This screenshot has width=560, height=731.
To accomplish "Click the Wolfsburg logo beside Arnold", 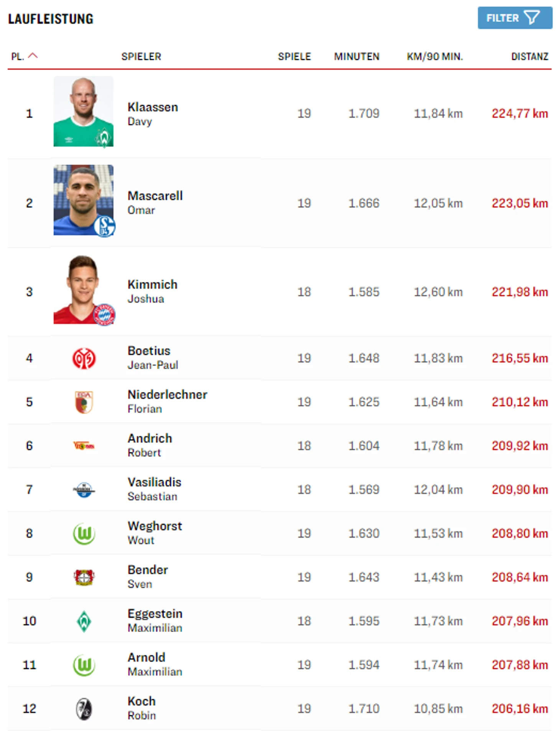I will tap(84, 665).
